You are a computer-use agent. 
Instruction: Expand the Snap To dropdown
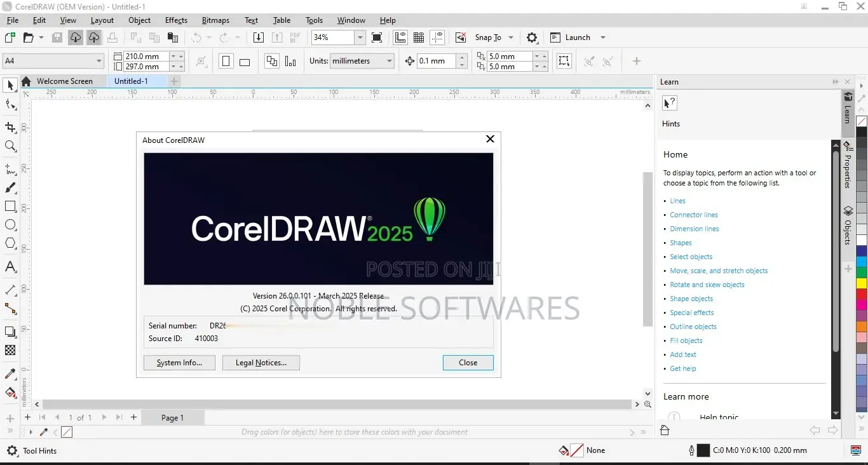point(511,37)
